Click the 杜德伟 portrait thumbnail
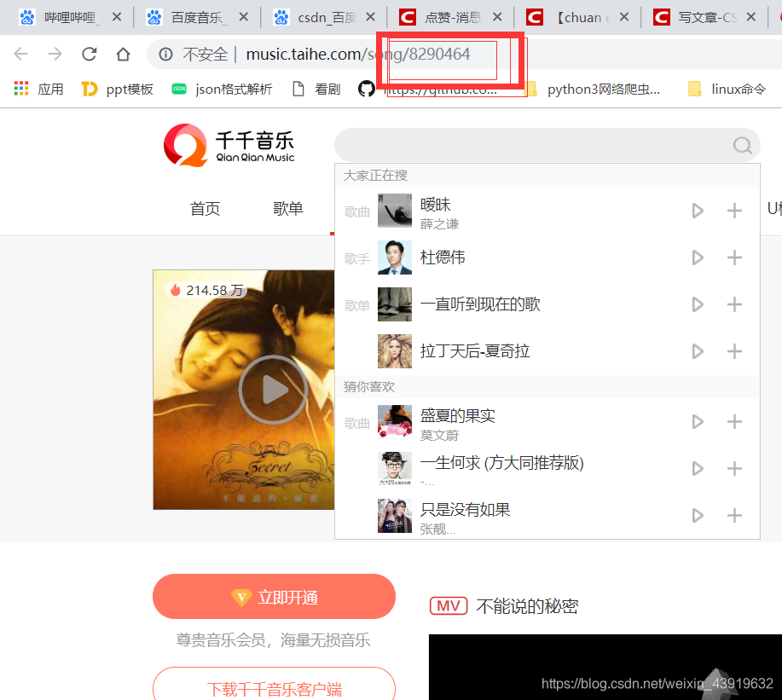This screenshot has height=700, width=782. (395, 257)
